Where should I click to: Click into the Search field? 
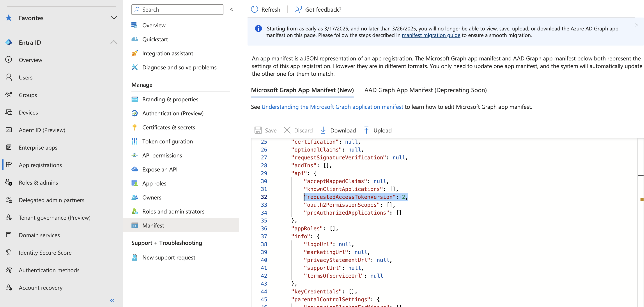click(x=177, y=9)
